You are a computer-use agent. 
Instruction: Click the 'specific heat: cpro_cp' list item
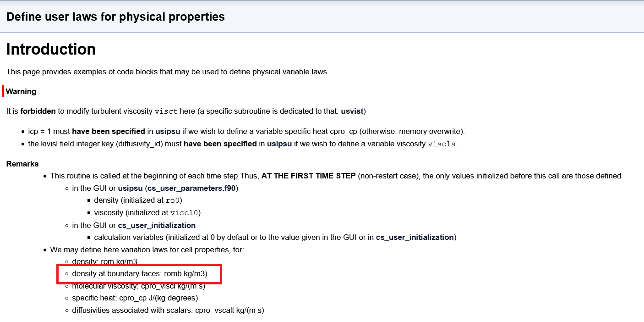135,298
